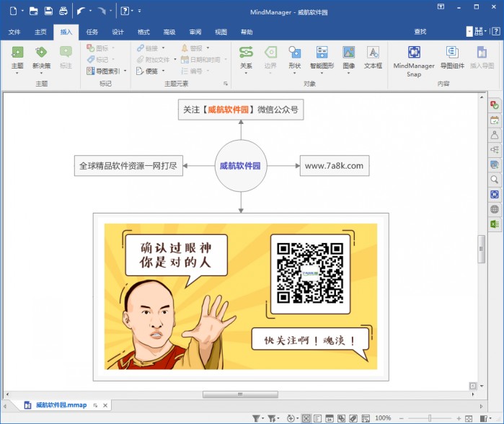Open the markers task pane in the right sidebar

[x=495, y=105]
